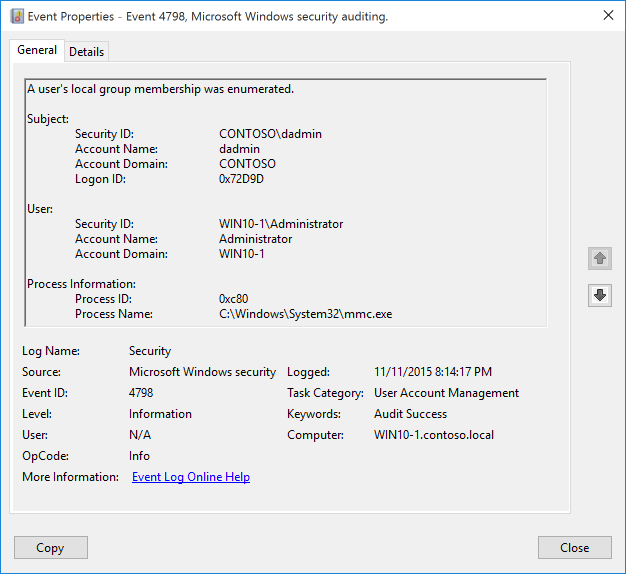Switch to the Details tab
Image resolution: width=626 pixels, height=574 pixels.
point(86,52)
